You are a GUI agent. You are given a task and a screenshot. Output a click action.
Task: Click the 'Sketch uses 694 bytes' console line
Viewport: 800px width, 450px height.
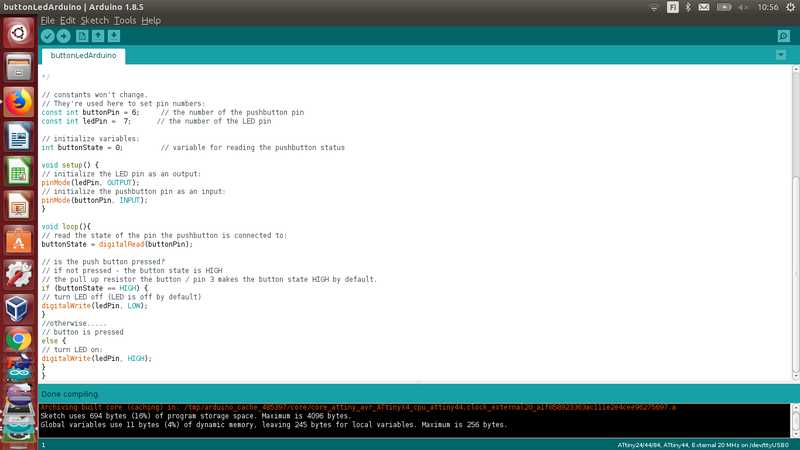pyautogui.click(x=196, y=416)
